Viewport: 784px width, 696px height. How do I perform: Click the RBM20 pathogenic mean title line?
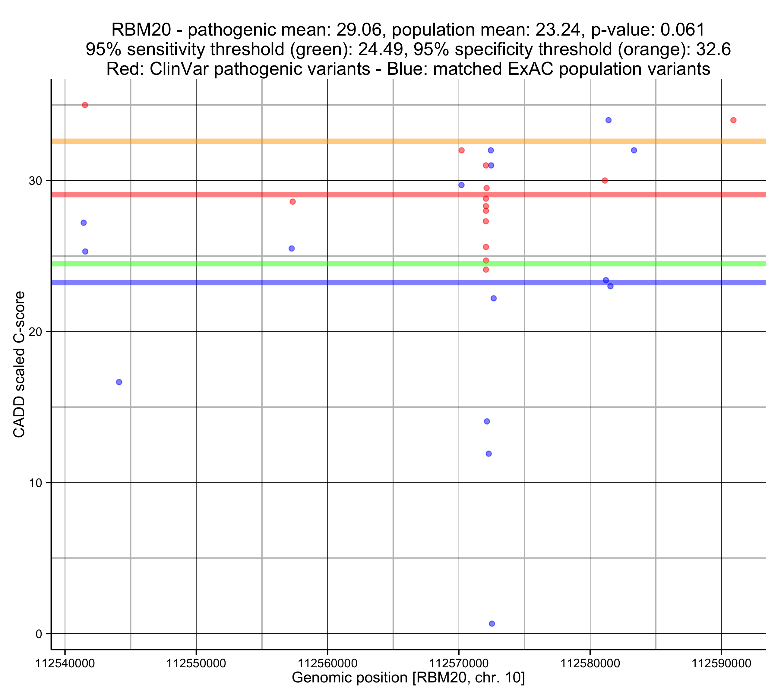[408, 30]
